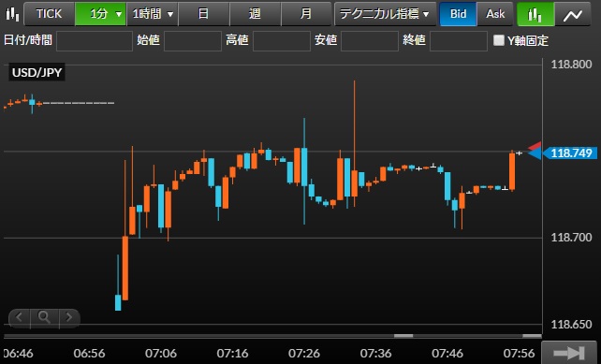
Task: Switch to the green candlestick chart mode
Action: pyautogui.click(x=535, y=14)
